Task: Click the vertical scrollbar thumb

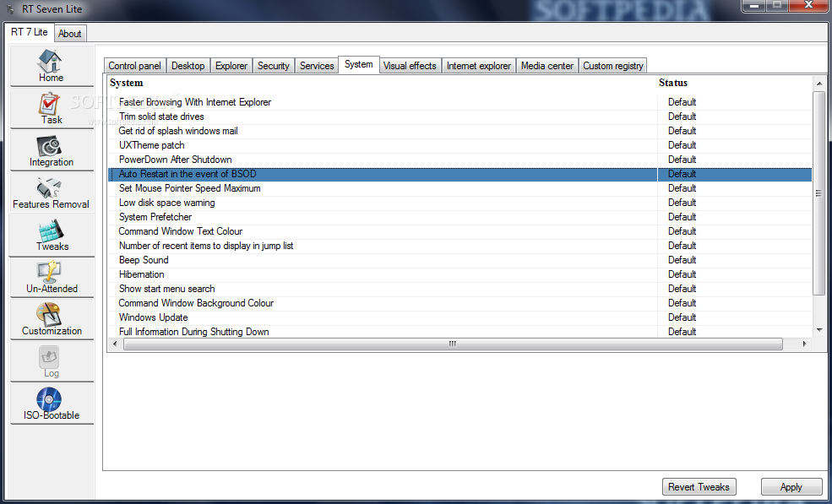Action: [x=819, y=192]
